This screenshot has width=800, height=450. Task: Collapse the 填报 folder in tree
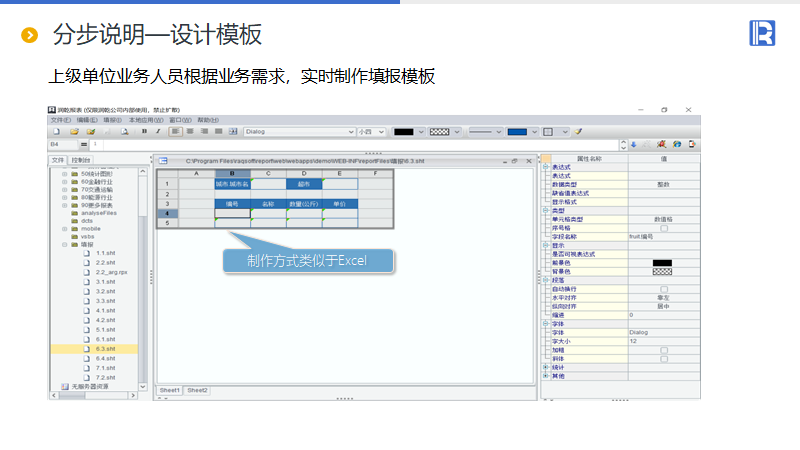pyautogui.click(x=65, y=244)
